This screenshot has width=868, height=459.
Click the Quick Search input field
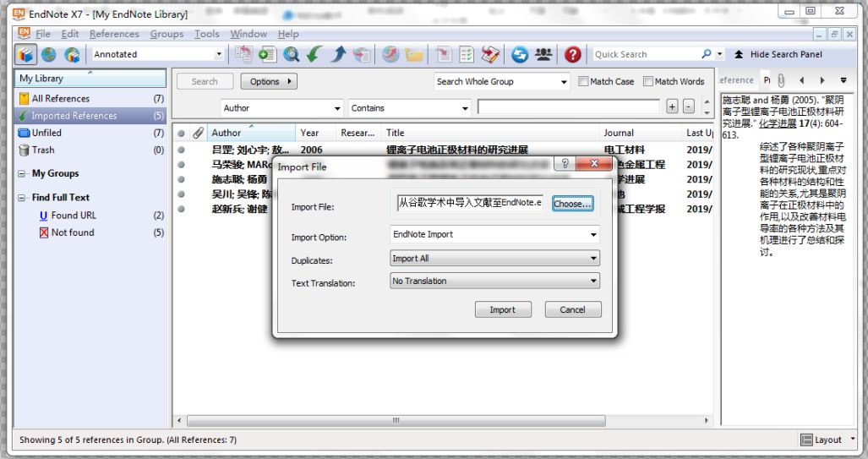pyautogui.click(x=646, y=54)
